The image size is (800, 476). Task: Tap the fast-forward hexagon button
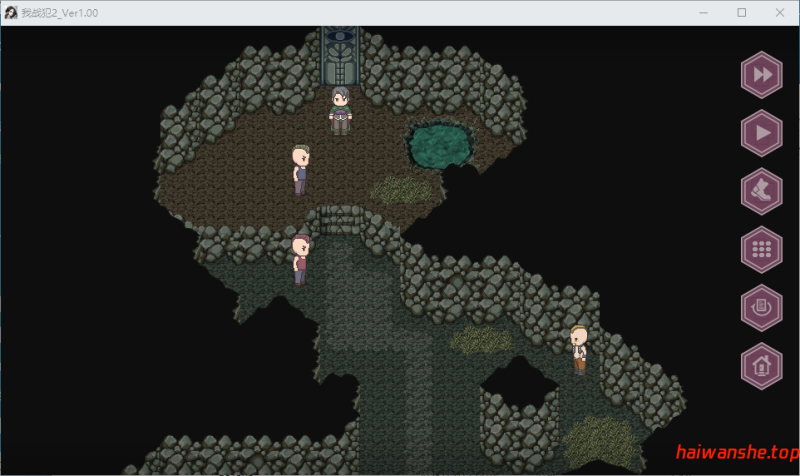pyautogui.click(x=761, y=74)
